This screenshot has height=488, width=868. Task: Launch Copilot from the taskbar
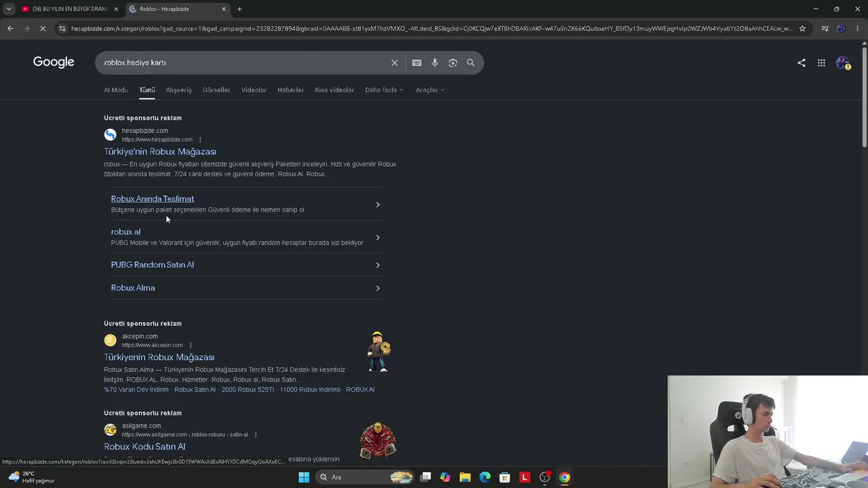click(x=445, y=477)
